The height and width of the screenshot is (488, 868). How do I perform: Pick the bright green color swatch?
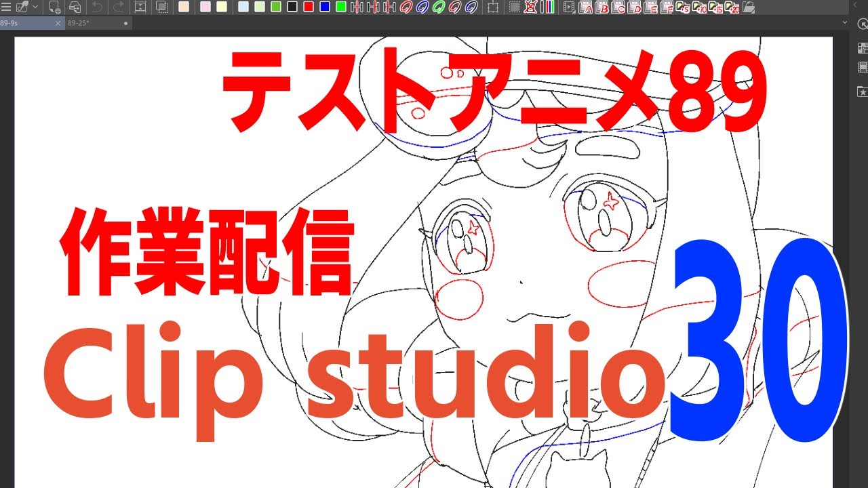(x=341, y=7)
